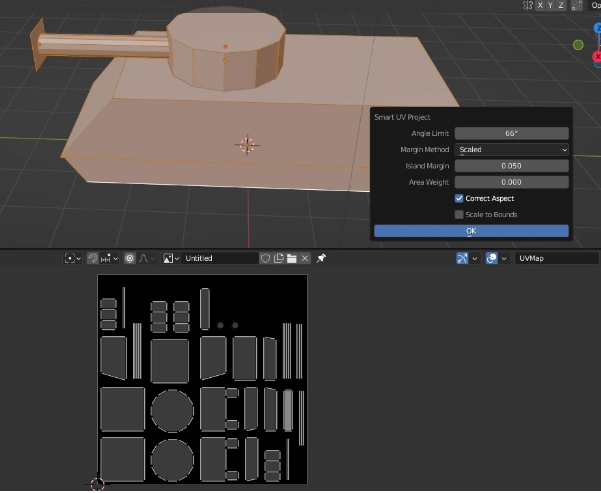Toggle X axis mirror button
The image size is (601, 493).
pos(539,5)
